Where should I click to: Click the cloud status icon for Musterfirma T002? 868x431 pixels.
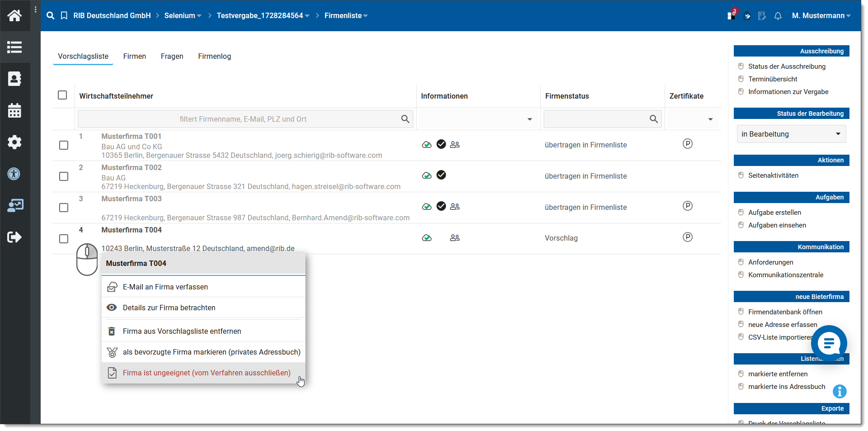point(427,175)
